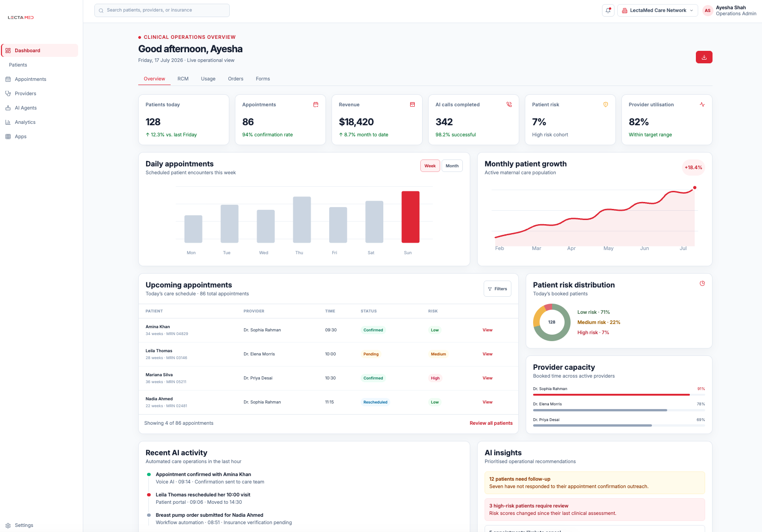Open Dashboard in the sidebar
The height and width of the screenshot is (532, 762).
[x=40, y=51]
